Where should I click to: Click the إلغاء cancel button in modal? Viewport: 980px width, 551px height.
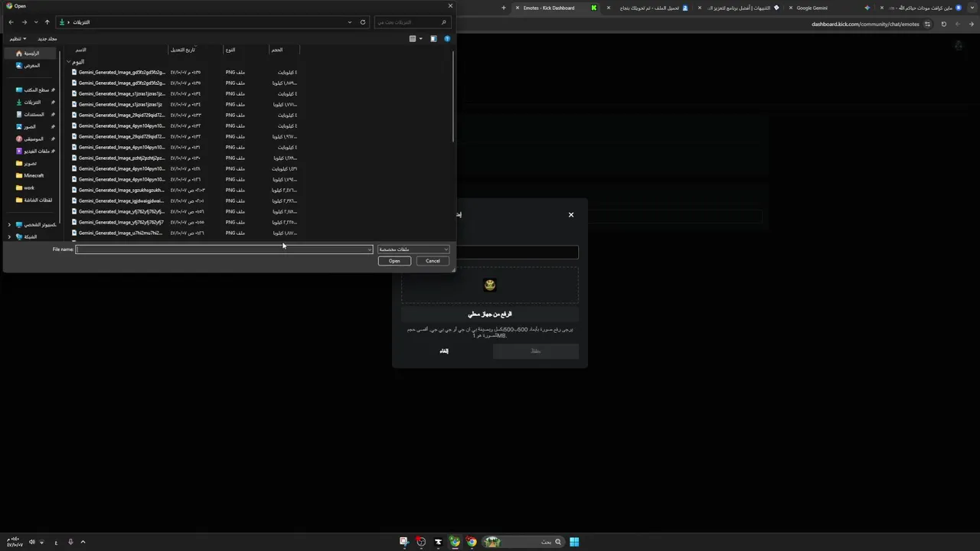coord(444,351)
